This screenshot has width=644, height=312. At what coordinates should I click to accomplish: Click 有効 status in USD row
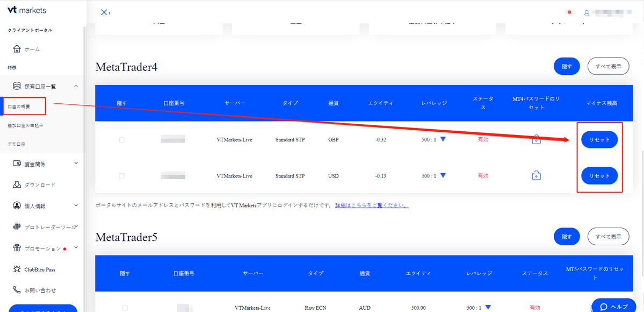point(483,176)
